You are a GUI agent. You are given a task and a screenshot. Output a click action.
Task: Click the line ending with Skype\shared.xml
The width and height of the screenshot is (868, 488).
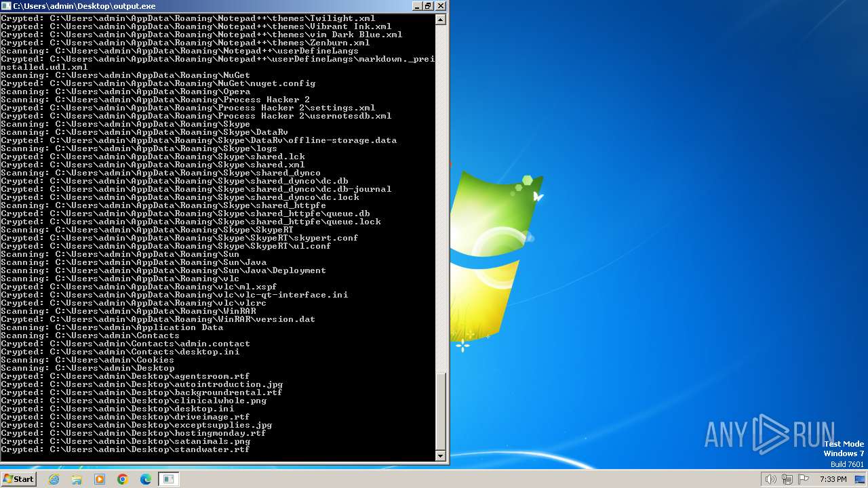coord(153,165)
